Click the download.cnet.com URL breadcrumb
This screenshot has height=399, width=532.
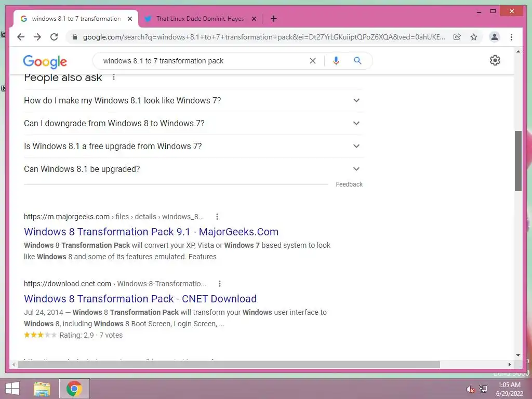pyautogui.click(x=115, y=284)
